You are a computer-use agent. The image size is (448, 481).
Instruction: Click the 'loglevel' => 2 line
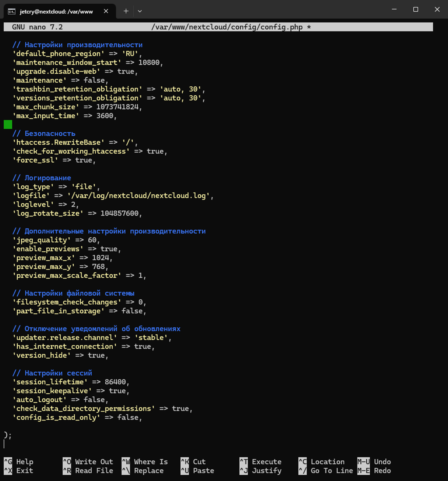point(46,204)
